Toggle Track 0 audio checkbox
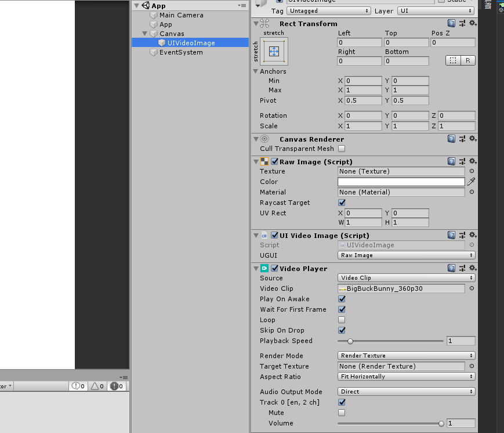This screenshot has width=504, height=433. (x=342, y=402)
